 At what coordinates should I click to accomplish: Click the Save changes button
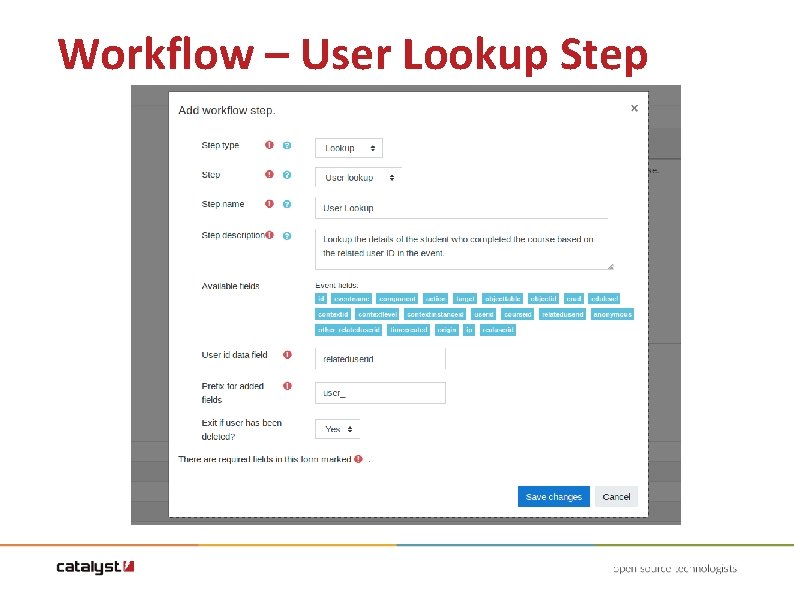(553, 497)
